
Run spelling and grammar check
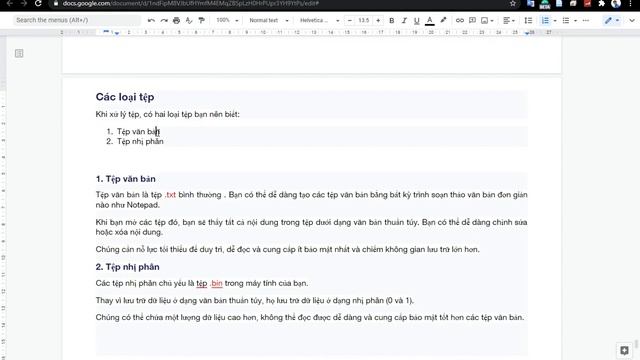(189, 20)
